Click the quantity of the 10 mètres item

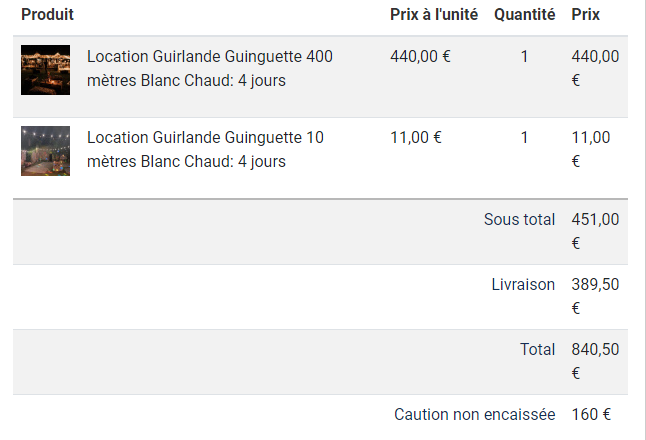tap(524, 137)
